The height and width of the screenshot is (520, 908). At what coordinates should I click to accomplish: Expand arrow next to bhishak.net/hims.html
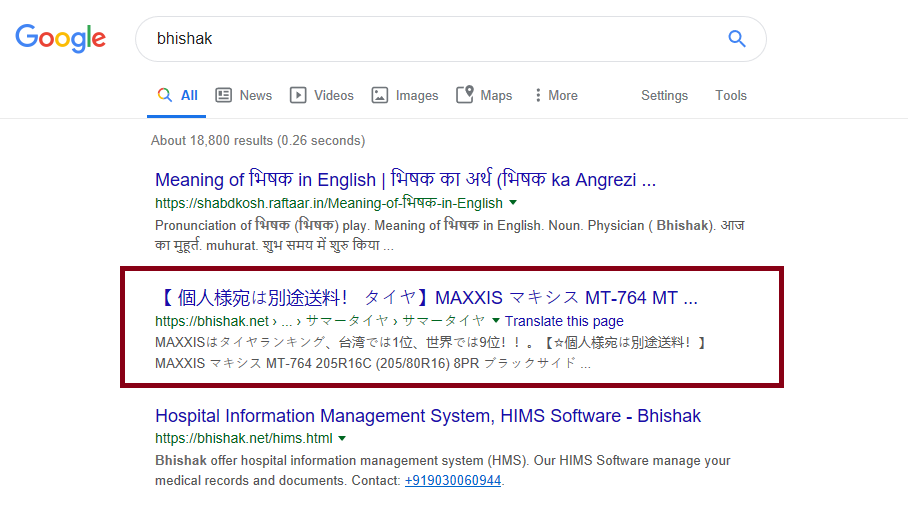(x=342, y=438)
